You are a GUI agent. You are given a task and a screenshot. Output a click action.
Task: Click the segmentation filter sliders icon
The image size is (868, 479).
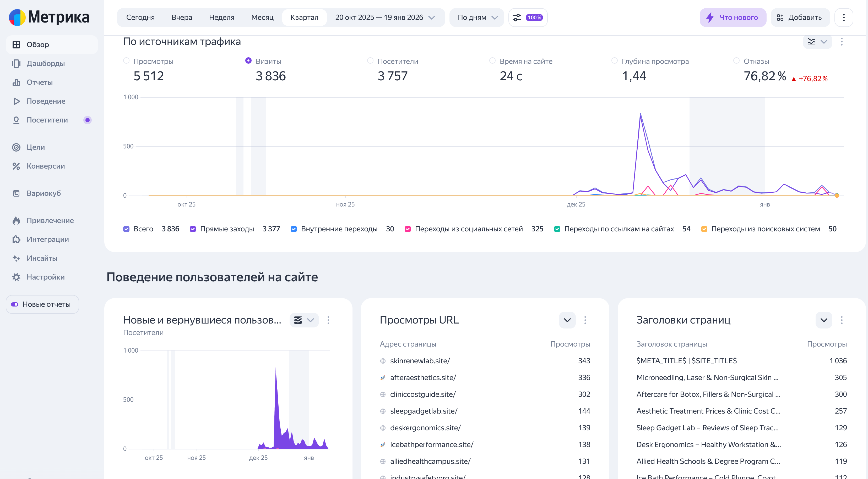[x=517, y=18]
